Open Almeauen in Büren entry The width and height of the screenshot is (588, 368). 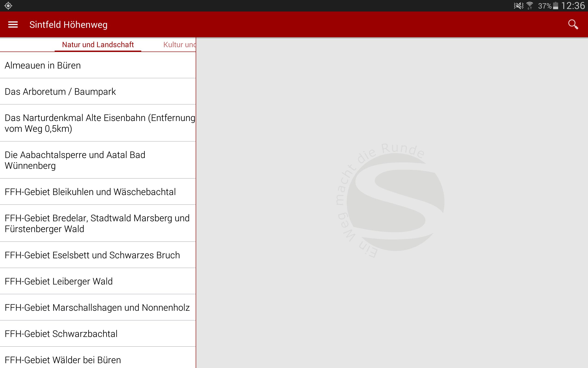point(98,65)
